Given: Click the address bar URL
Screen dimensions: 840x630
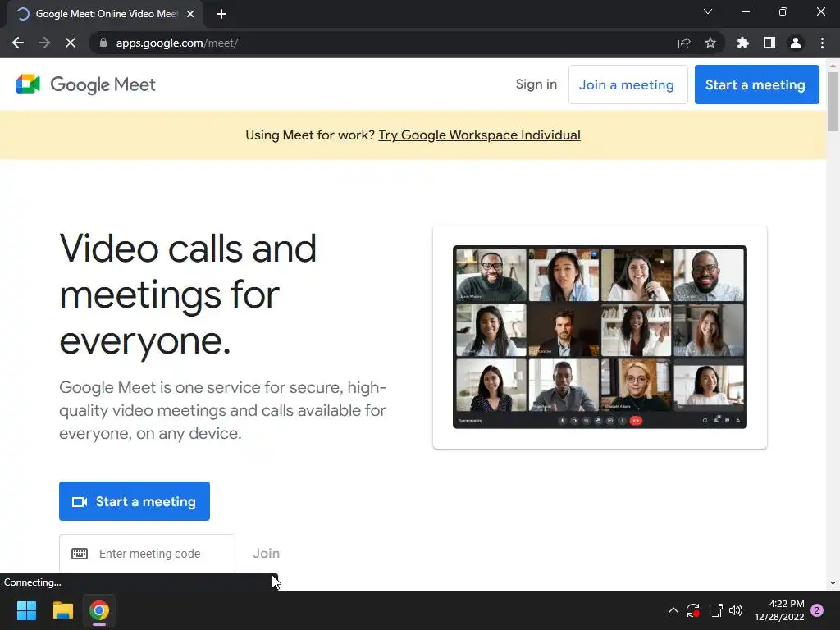Looking at the screenshot, I should (177, 43).
